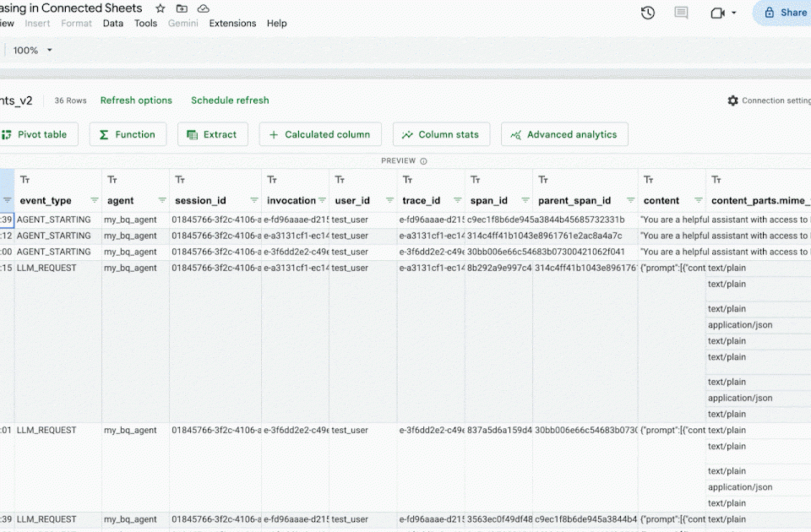Click text type icon above session_id
This screenshot has height=532, width=811.
(180, 179)
